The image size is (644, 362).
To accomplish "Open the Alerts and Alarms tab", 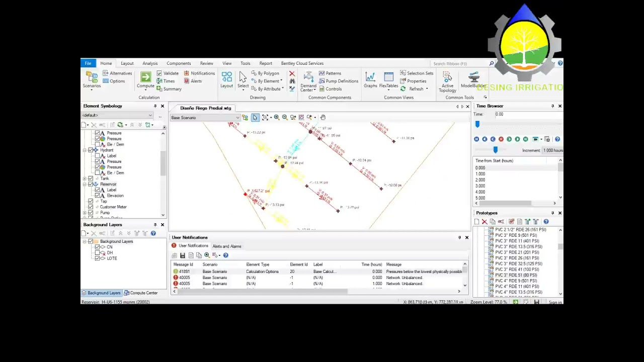I will click(x=227, y=246).
